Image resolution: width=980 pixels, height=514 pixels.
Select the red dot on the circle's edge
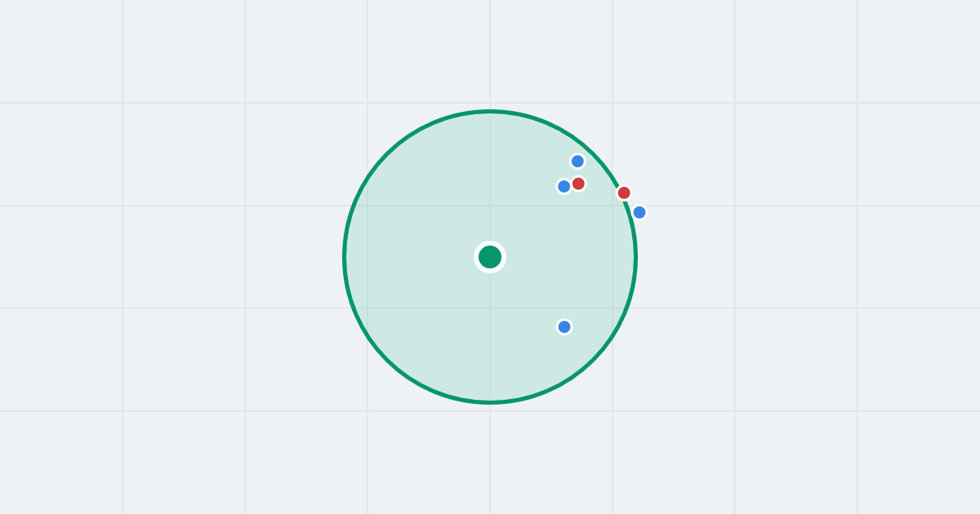pos(624,193)
